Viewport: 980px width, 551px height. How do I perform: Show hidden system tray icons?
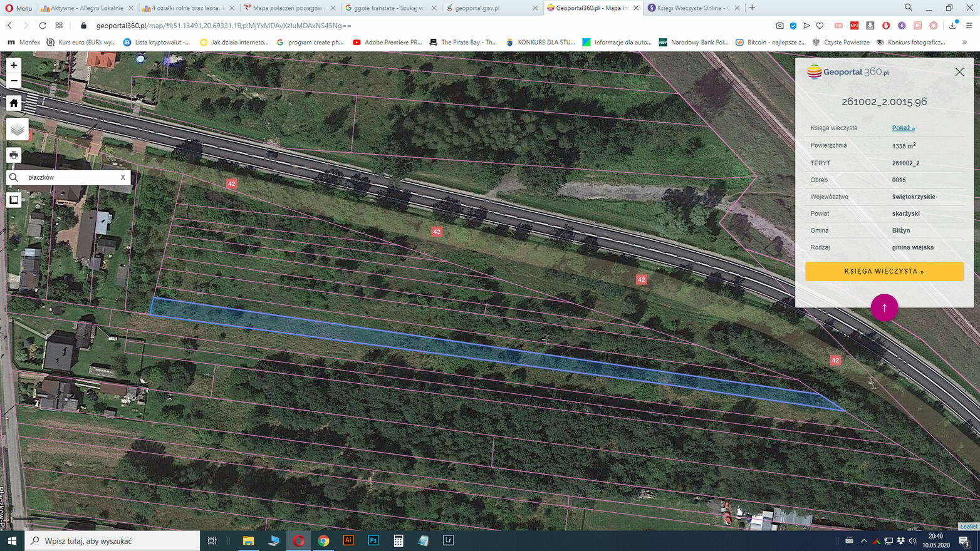(864, 540)
